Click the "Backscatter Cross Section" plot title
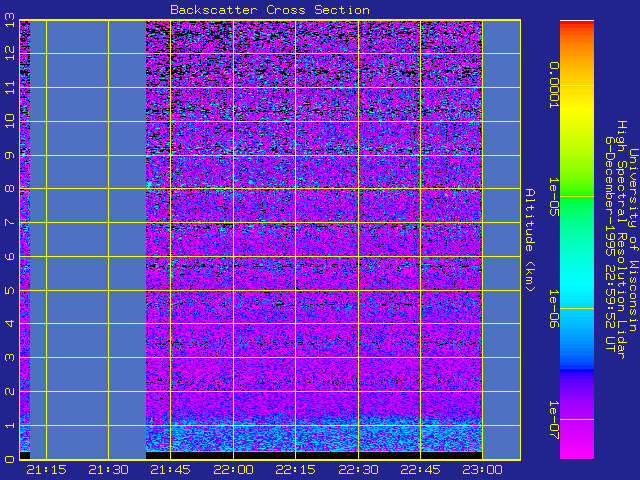Viewport: 640px width, 480px height. (270, 10)
